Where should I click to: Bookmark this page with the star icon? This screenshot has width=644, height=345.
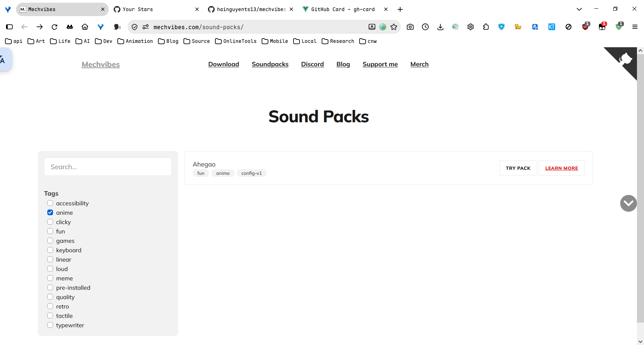point(394,27)
